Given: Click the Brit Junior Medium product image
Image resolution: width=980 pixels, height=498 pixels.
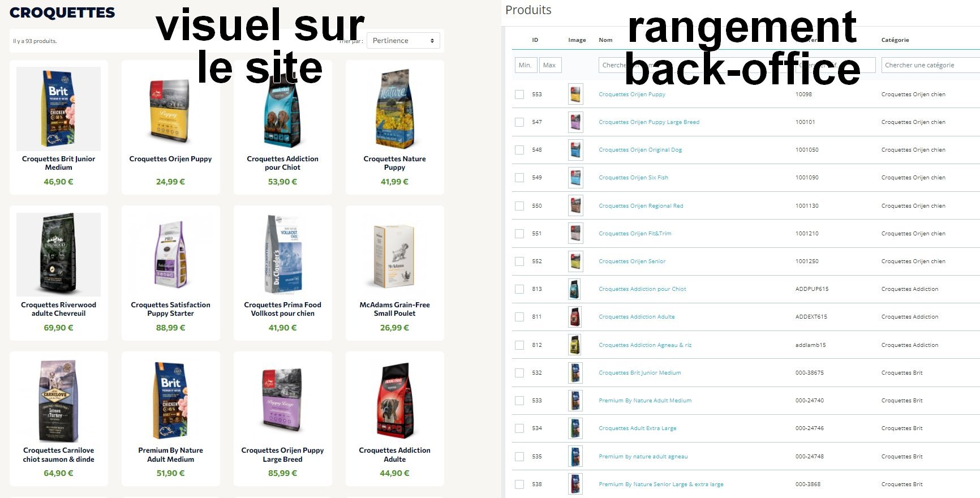Looking at the screenshot, I should coord(59,109).
